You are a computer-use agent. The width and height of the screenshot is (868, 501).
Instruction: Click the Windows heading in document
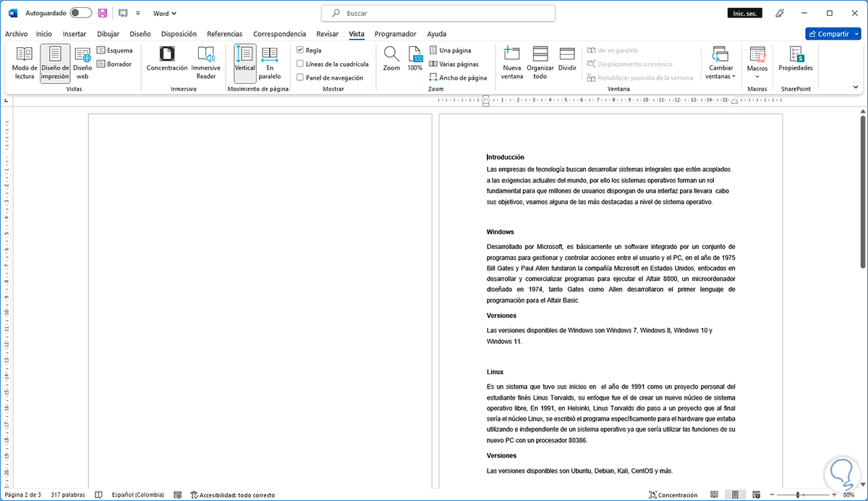[501, 232]
